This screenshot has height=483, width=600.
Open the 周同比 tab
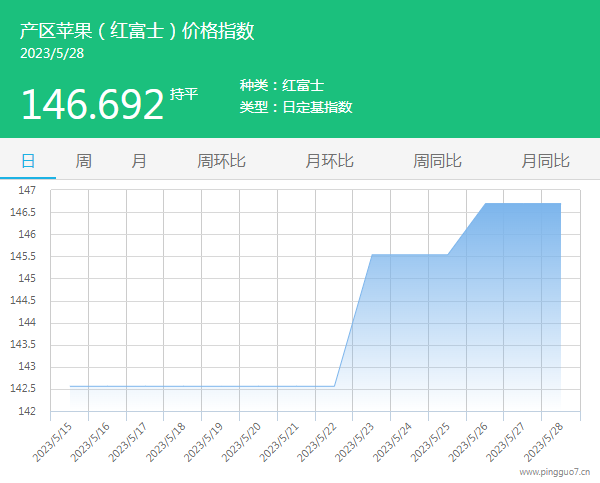pyautogui.click(x=437, y=161)
